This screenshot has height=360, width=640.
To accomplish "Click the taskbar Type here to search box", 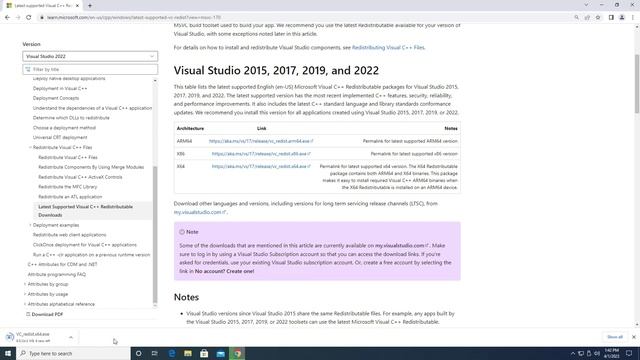I will pyautogui.click(x=73, y=353).
